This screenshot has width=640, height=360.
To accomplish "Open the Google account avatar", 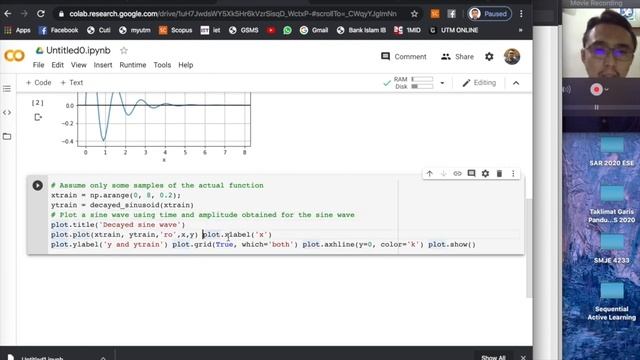I will click(x=512, y=57).
